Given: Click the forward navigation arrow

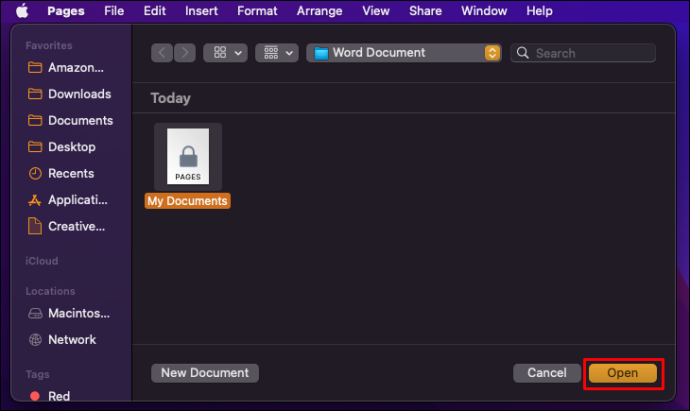Looking at the screenshot, I should tap(185, 53).
